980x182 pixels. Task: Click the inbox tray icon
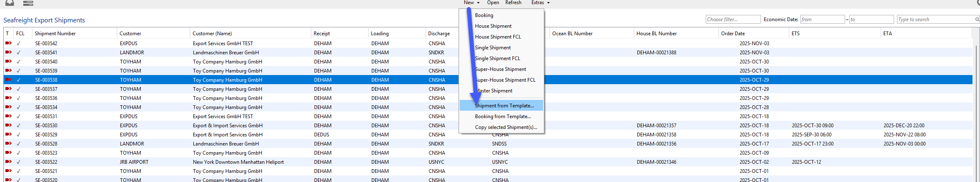[x=9, y=3]
